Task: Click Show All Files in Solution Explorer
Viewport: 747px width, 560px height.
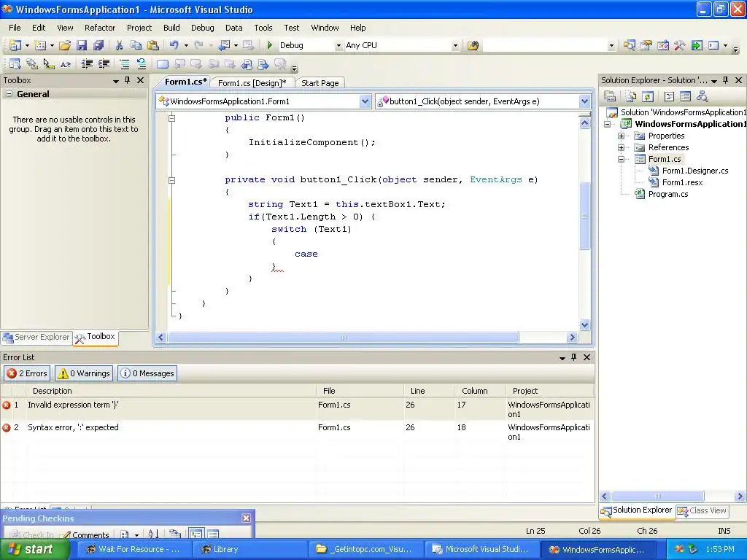Action: tap(631, 97)
